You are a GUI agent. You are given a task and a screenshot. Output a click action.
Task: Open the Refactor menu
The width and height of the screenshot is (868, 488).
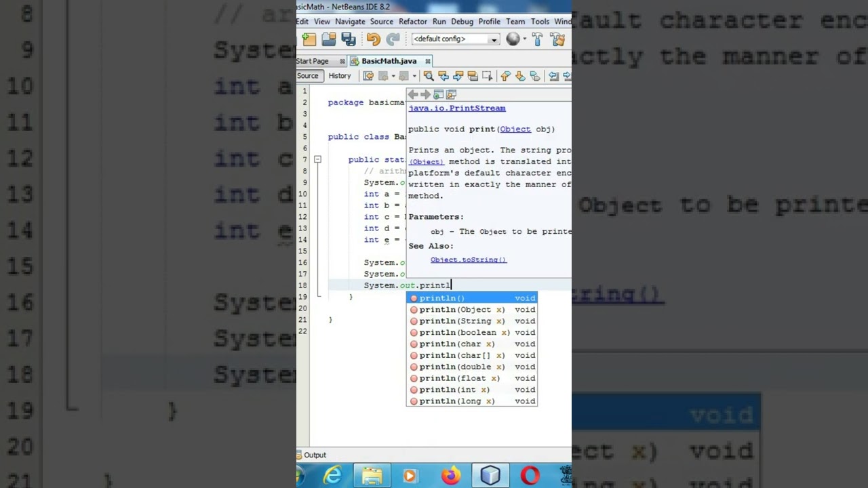(x=413, y=22)
